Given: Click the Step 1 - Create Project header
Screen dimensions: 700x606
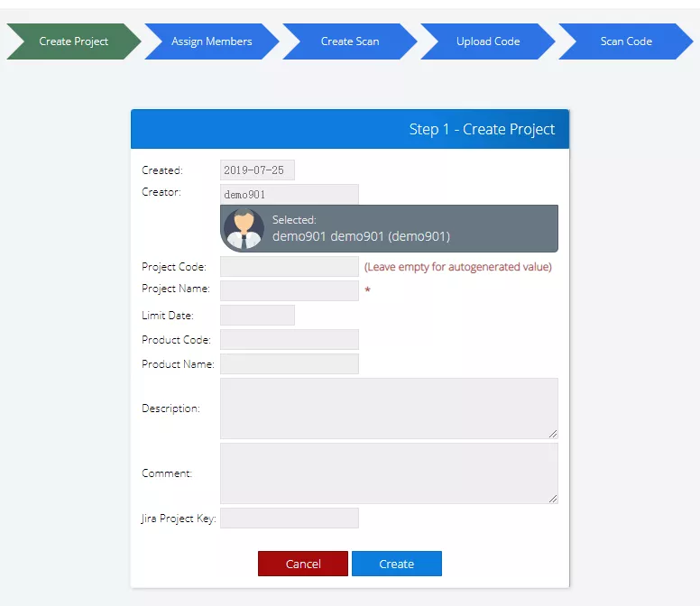Looking at the screenshot, I should [x=350, y=129].
